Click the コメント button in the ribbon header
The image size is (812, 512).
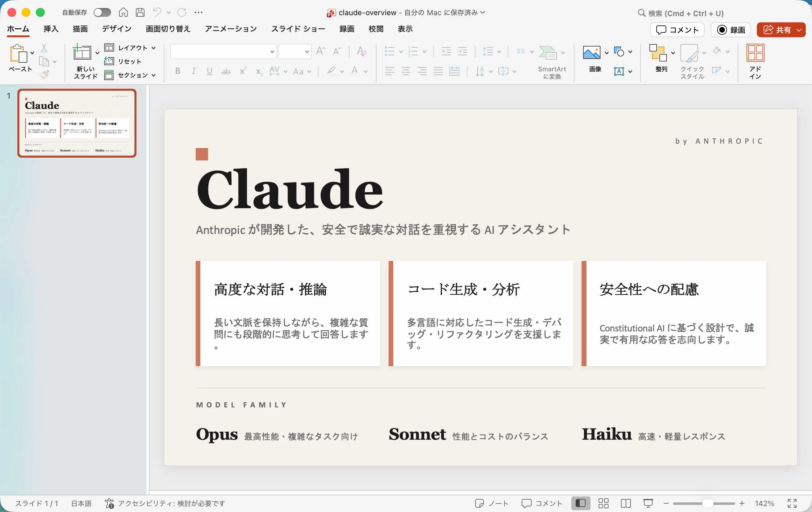(x=677, y=30)
